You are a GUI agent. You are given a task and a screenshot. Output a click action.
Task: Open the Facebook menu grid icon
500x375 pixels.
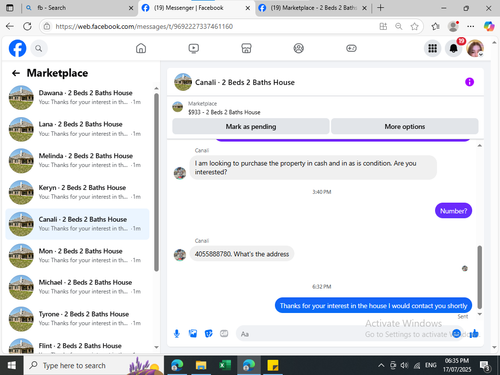point(432,48)
